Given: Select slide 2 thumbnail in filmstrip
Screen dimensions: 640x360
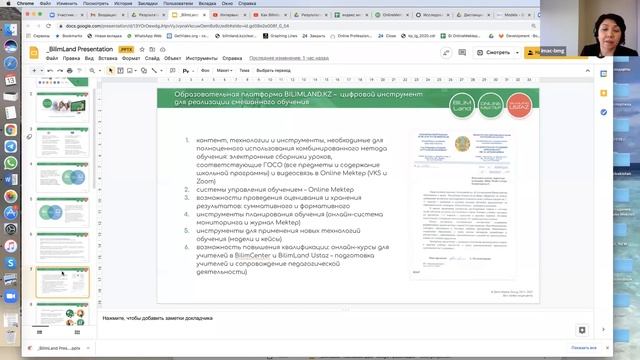Looking at the screenshot, I should pyautogui.click(x=62, y=107).
